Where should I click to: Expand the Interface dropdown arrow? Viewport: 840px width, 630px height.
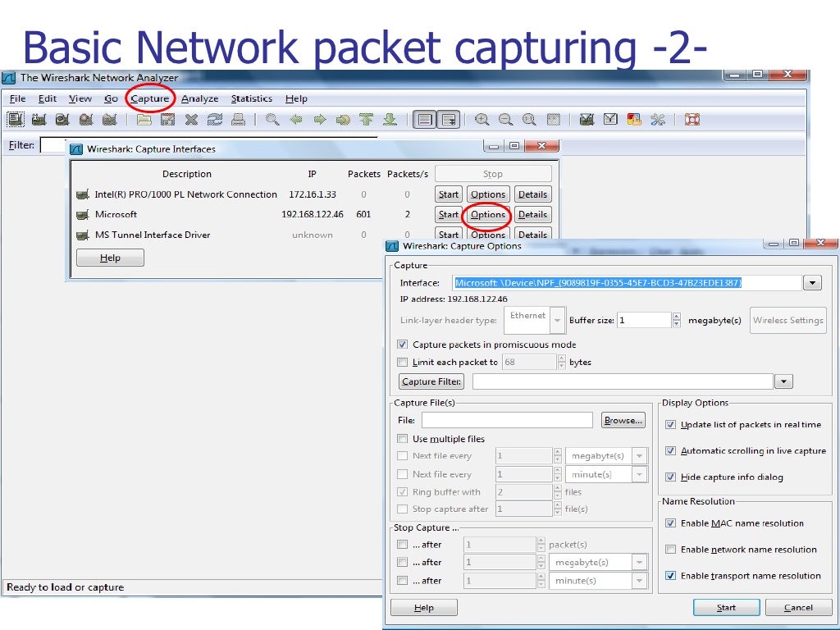point(812,283)
